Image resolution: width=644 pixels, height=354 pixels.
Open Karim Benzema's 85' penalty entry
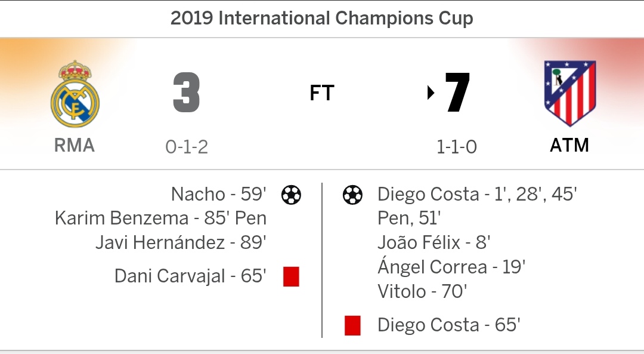(x=160, y=218)
